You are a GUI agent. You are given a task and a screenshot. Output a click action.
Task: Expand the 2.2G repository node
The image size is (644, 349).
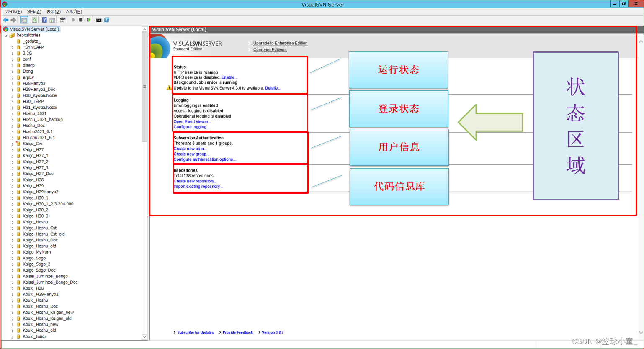[x=13, y=54]
